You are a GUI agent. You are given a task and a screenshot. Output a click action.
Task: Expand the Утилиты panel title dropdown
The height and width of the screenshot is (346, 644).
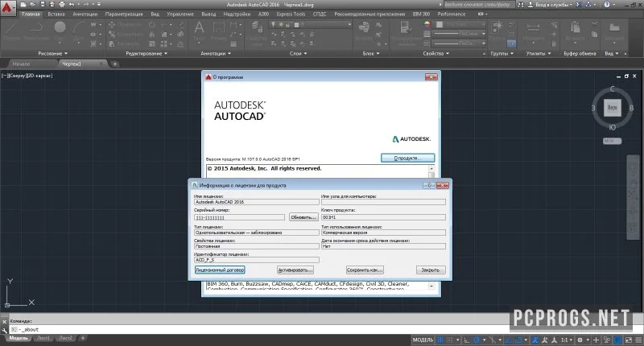539,53
